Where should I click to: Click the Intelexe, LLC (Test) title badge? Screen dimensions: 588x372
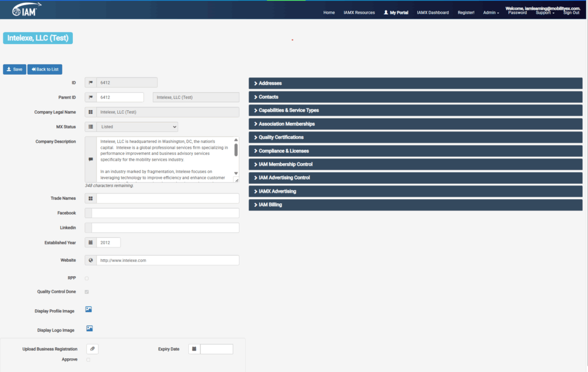tap(38, 38)
